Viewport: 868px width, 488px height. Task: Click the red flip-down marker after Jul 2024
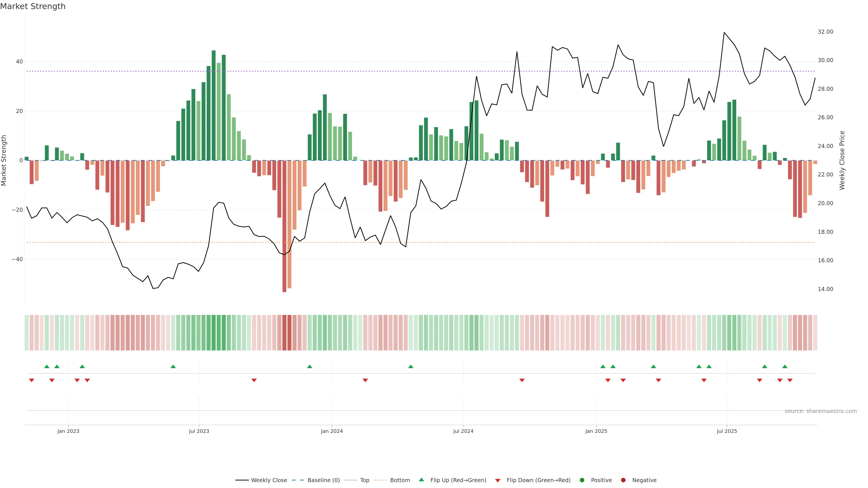pyautogui.click(x=522, y=380)
